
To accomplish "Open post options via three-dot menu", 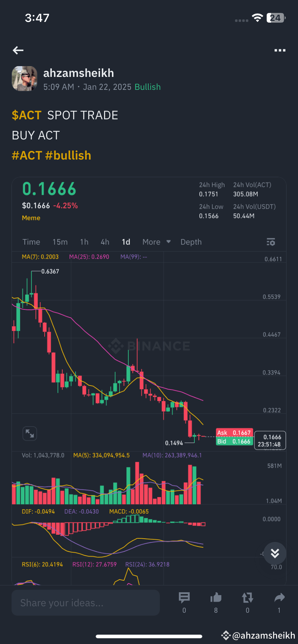I will pyautogui.click(x=280, y=50).
